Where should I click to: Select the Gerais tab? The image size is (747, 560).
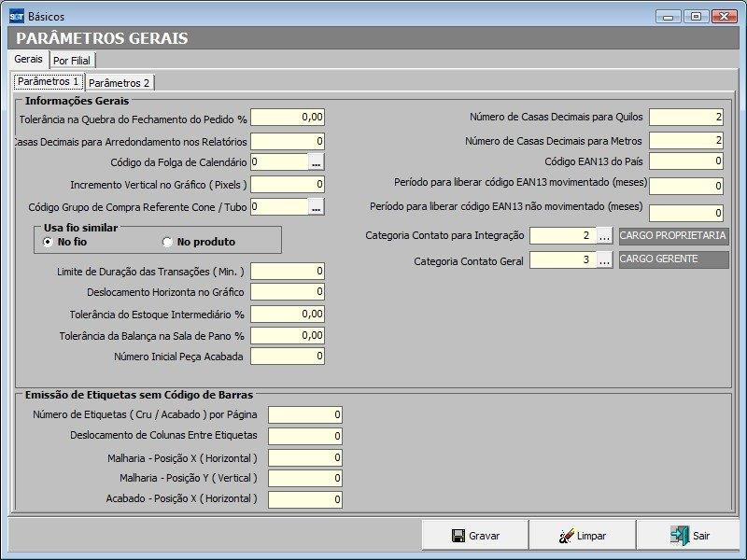[28, 59]
